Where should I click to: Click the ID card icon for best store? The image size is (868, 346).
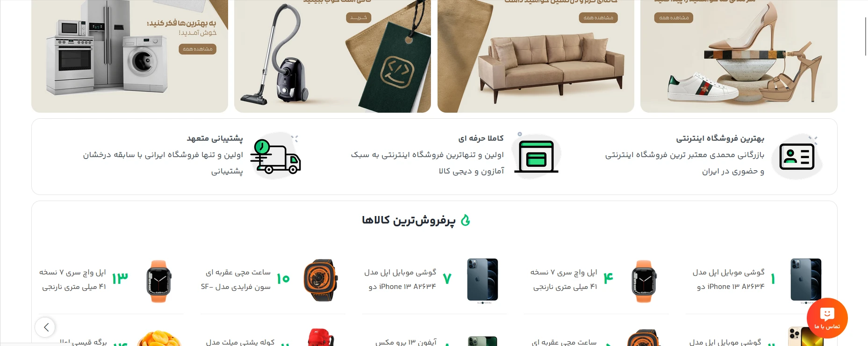point(797,157)
